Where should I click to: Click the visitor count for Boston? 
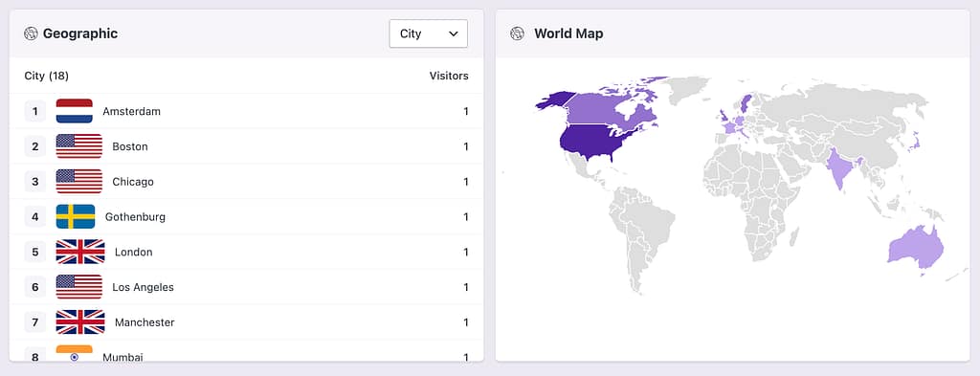pyautogui.click(x=466, y=146)
